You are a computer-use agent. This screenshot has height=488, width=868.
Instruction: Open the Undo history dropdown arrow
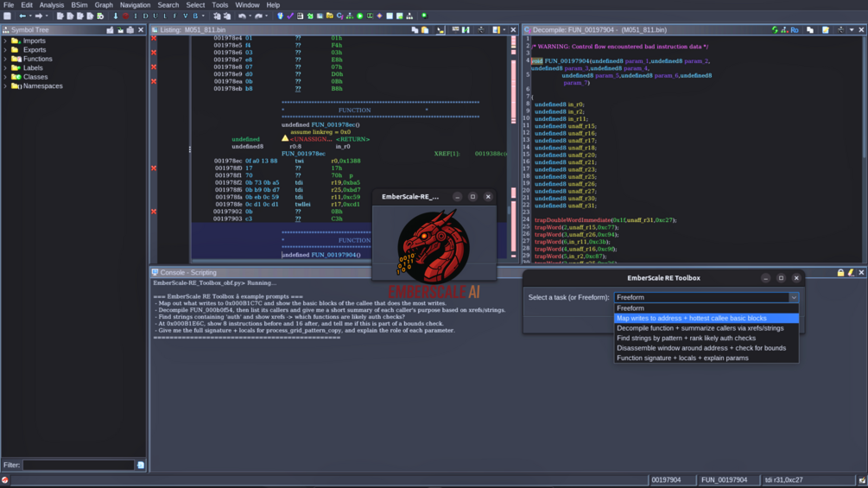pyautogui.click(x=250, y=16)
